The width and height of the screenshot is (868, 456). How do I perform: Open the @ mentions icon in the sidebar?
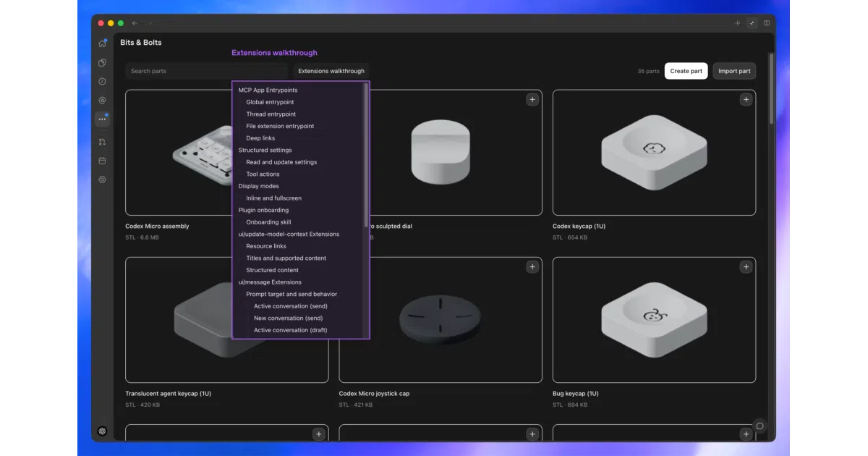point(102,101)
